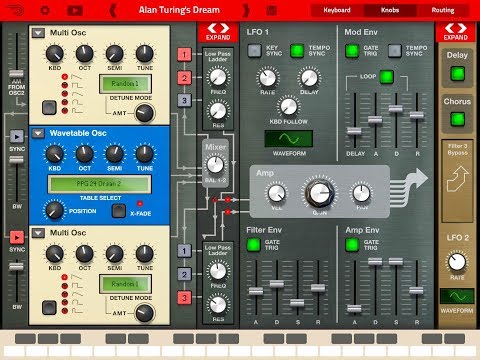Image resolution: width=480 pixels, height=360 pixels.
Task: Click the Amp PAN knob
Action: 361,193
